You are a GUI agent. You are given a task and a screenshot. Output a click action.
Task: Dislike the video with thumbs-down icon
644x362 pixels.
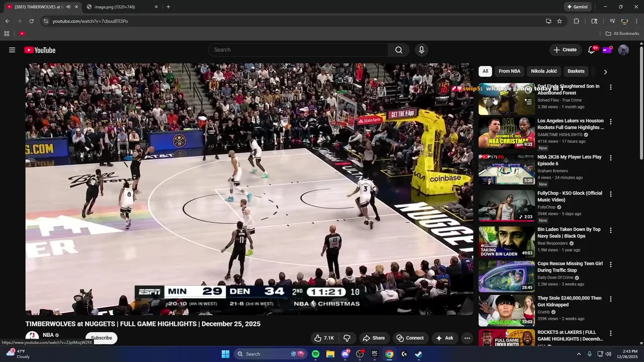(x=347, y=338)
